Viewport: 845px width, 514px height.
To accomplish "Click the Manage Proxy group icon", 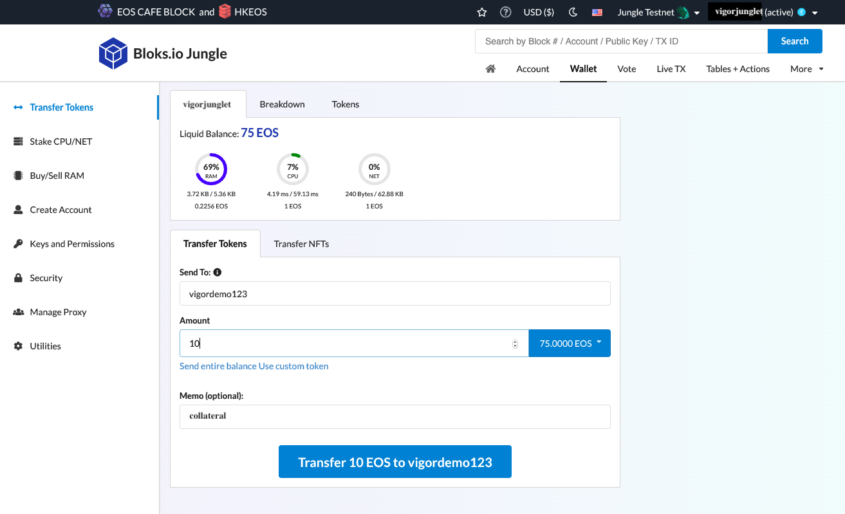I will click(x=18, y=312).
